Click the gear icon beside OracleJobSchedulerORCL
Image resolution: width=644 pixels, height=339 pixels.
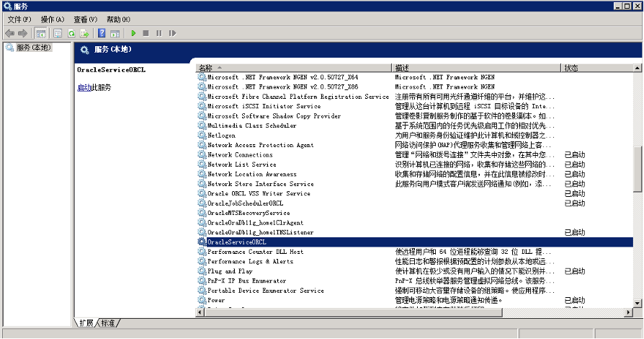pyautogui.click(x=202, y=203)
